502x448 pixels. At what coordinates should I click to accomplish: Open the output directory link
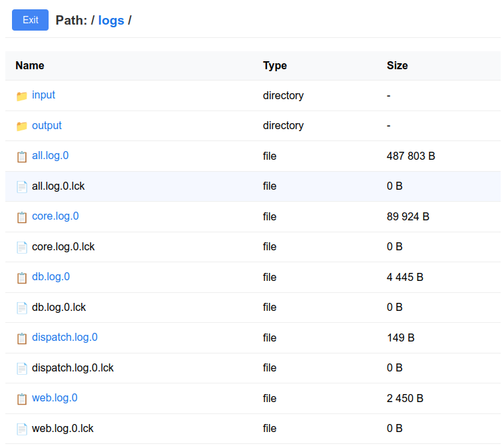tap(47, 125)
